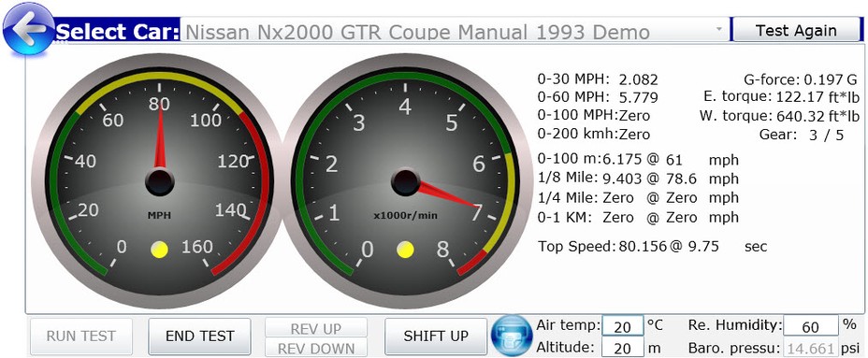Click the RUN TEST button
This screenshot has height=358, width=868.
pyautogui.click(x=80, y=336)
